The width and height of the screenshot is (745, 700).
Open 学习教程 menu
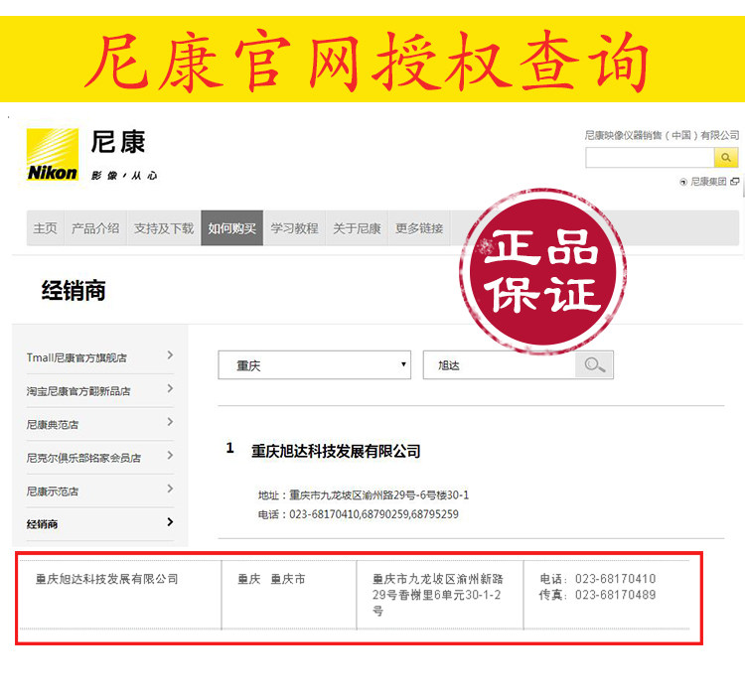coord(294,228)
